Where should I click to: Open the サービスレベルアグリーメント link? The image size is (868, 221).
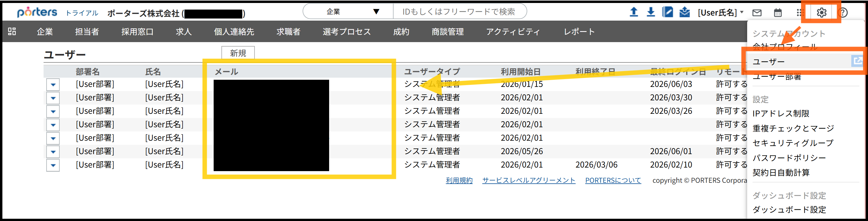[x=529, y=180]
